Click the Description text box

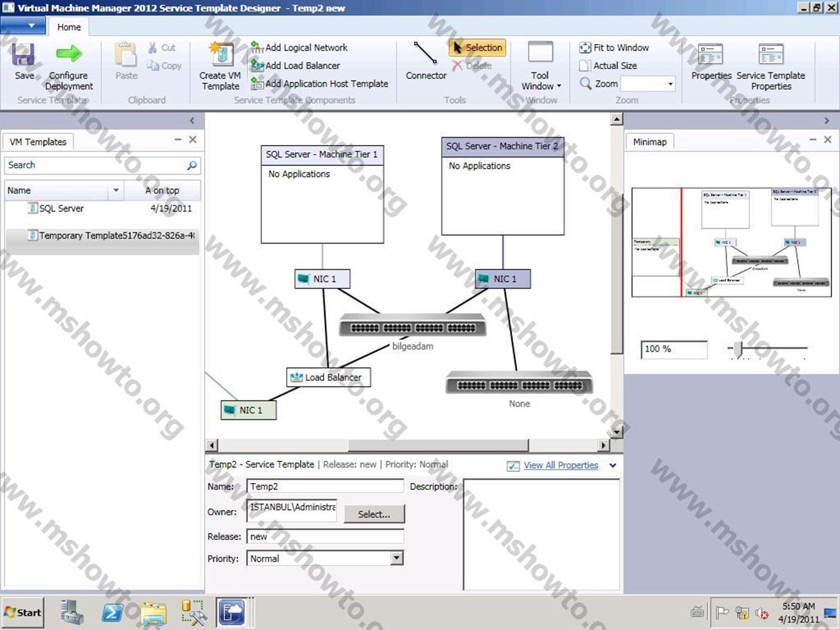541,534
